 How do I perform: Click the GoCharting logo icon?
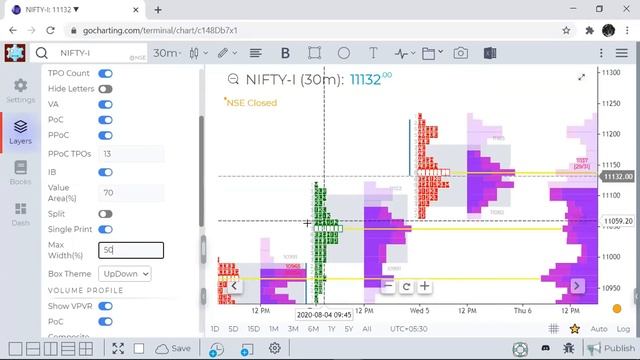pyautogui.click(x=15, y=53)
